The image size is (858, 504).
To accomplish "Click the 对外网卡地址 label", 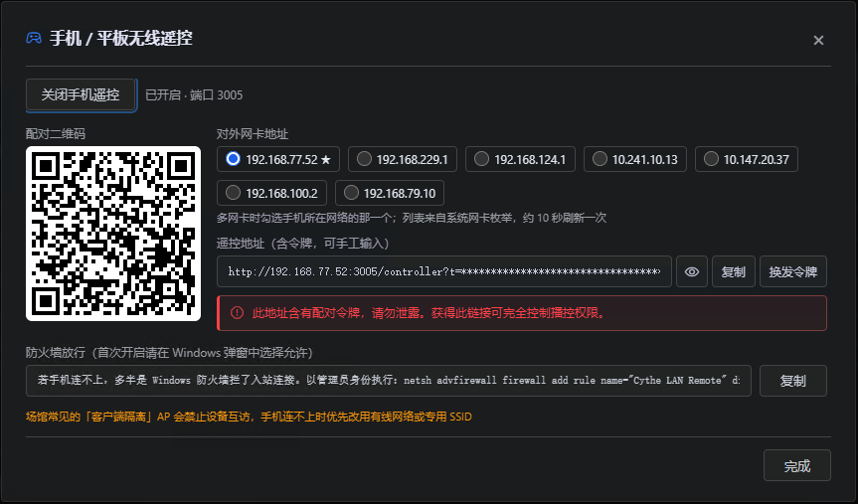I will point(253,134).
